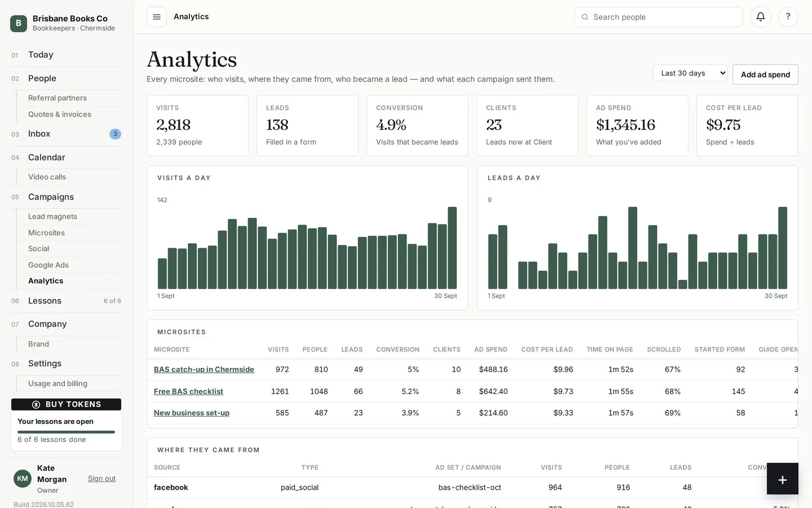Open the Last 30 days date range dropdown
The image size is (812, 508).
[690, 73]
